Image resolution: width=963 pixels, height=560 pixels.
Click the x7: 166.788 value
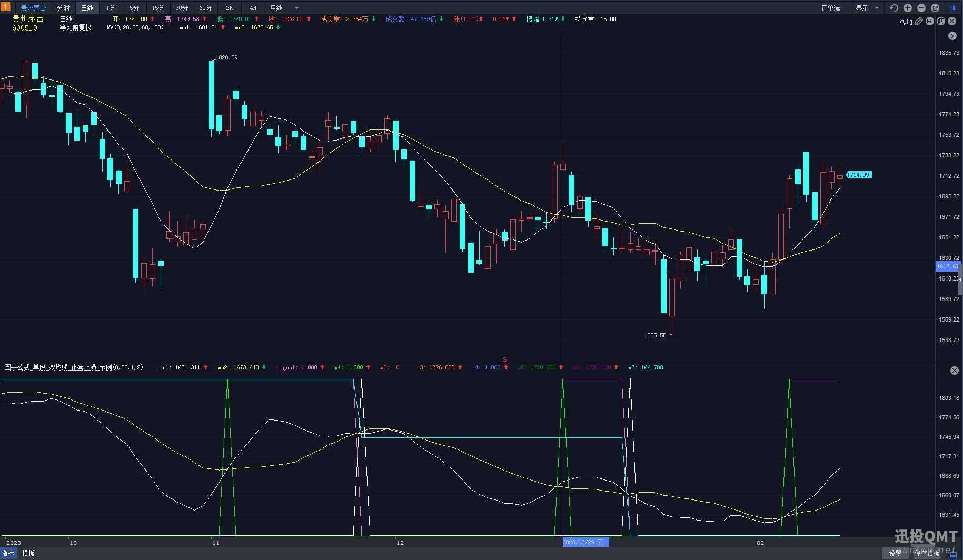[x=646, y=367]
